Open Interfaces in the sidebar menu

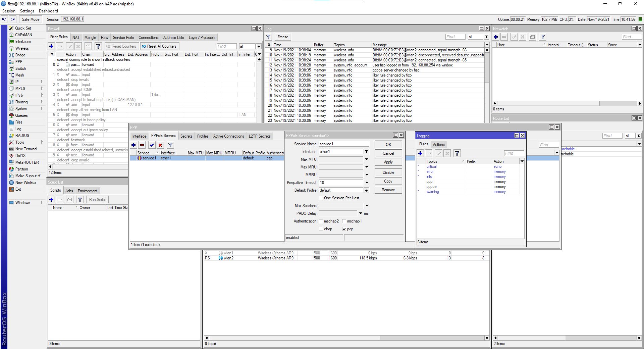tap(23, 42)
